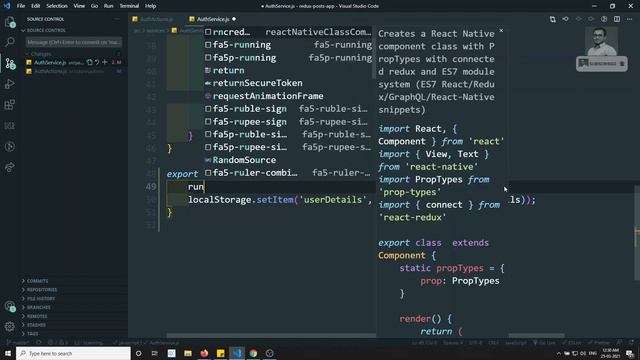
Task: Choose the requestAnimationFrame suggestion
Action: 288,96
